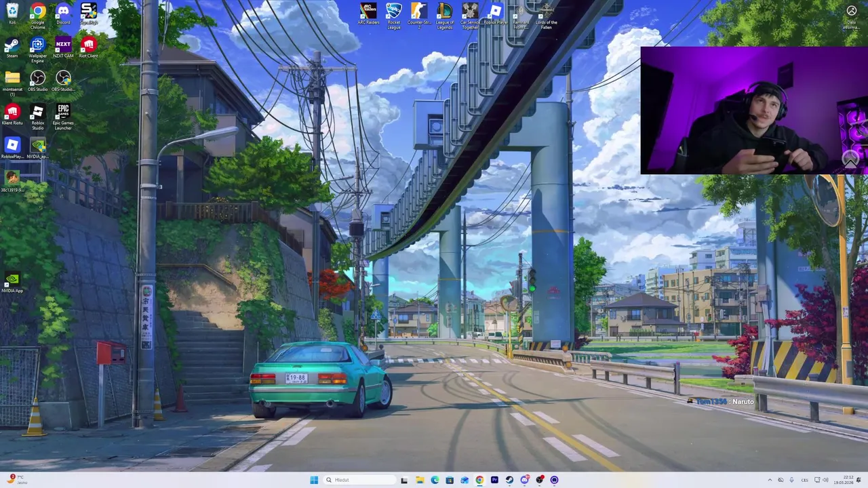Screen dimensions: 868x488
Task: Open the Steam desktop shortcut
Action: [12, 48]
